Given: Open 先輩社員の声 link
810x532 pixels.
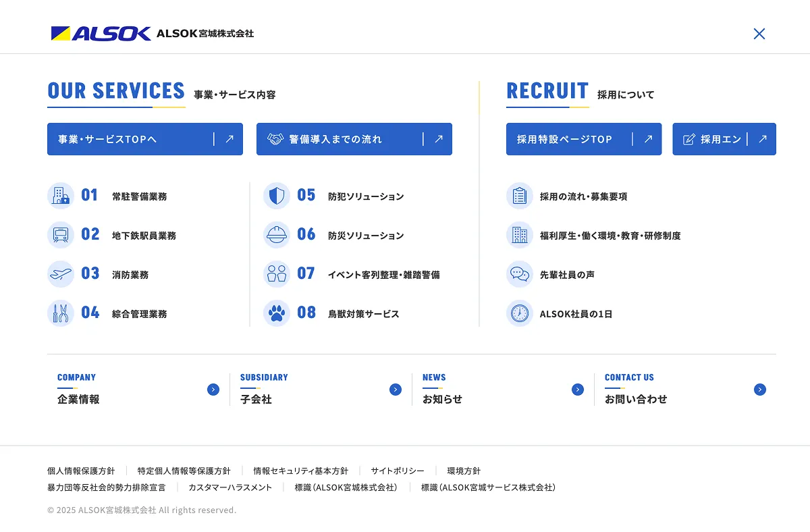Looking at the screenshot, I should point(551,274).
